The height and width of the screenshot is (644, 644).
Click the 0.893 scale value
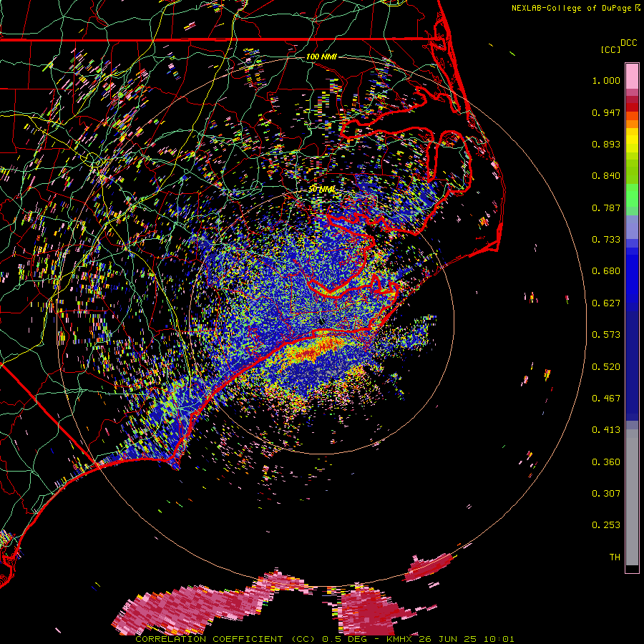[x=606, y=144]
